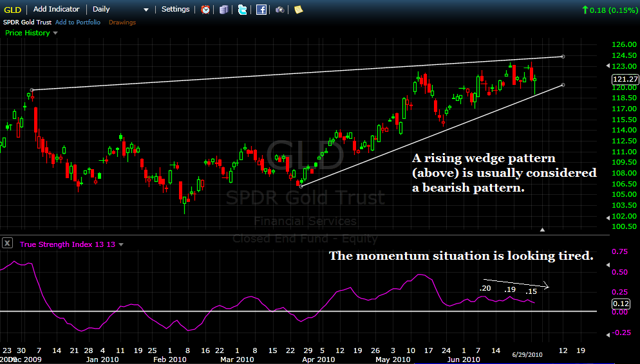Click the 126.00 price axis label
The width and height of the screenshot is (640, 364).
pyautogui.click(x=625, y=44)
